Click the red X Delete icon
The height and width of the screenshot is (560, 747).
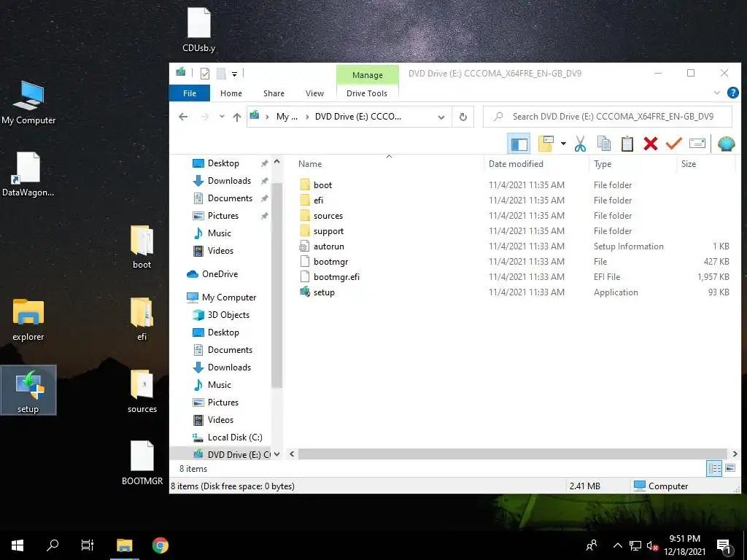click(x=650, y=144)
